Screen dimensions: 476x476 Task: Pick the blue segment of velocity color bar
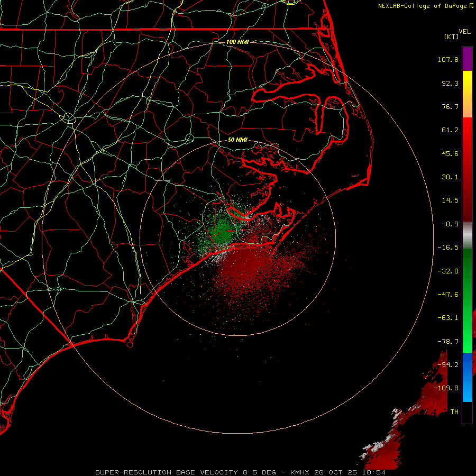467,377
